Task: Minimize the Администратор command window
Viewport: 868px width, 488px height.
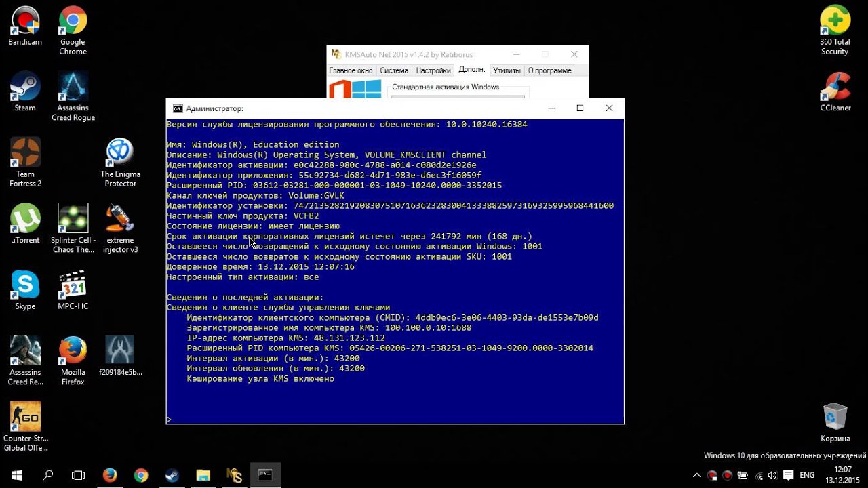Action: (551, 108)
